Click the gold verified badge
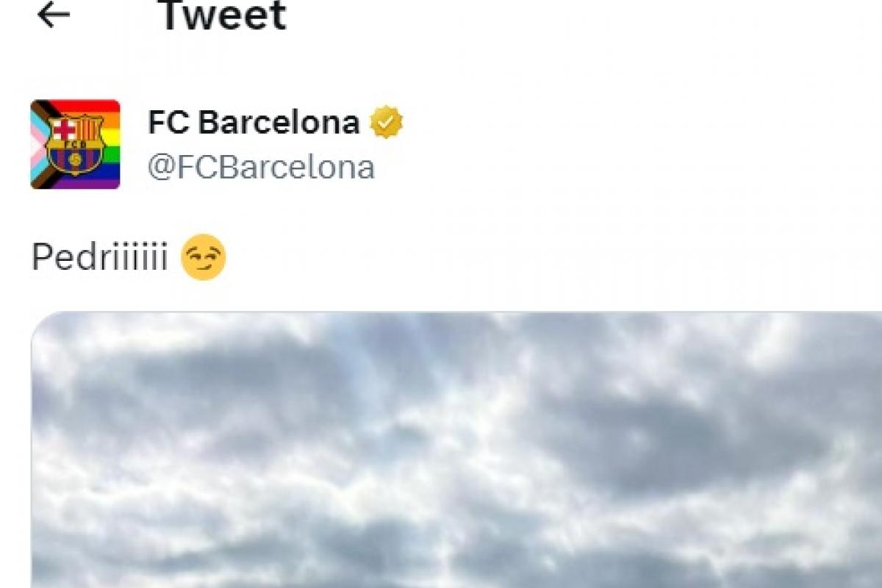 [x=386, y=123]
